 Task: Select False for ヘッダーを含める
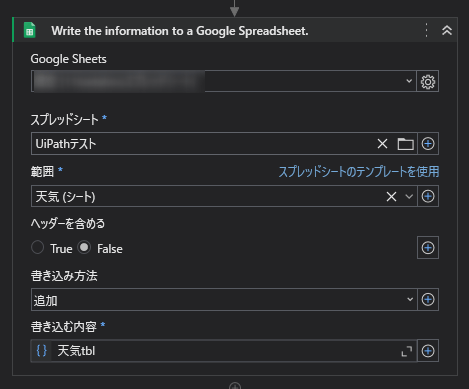click(84, 248)
